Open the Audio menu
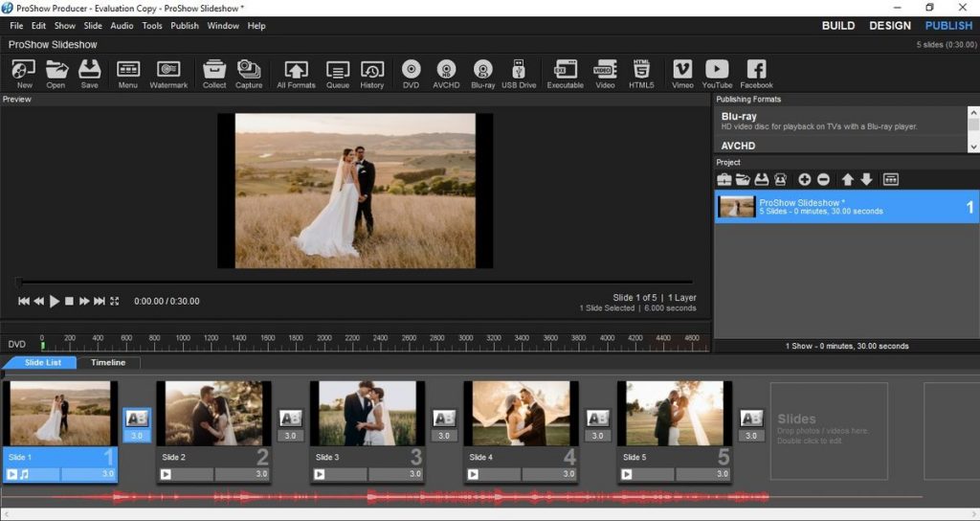 pyautogui.click(x=122, y=26)
